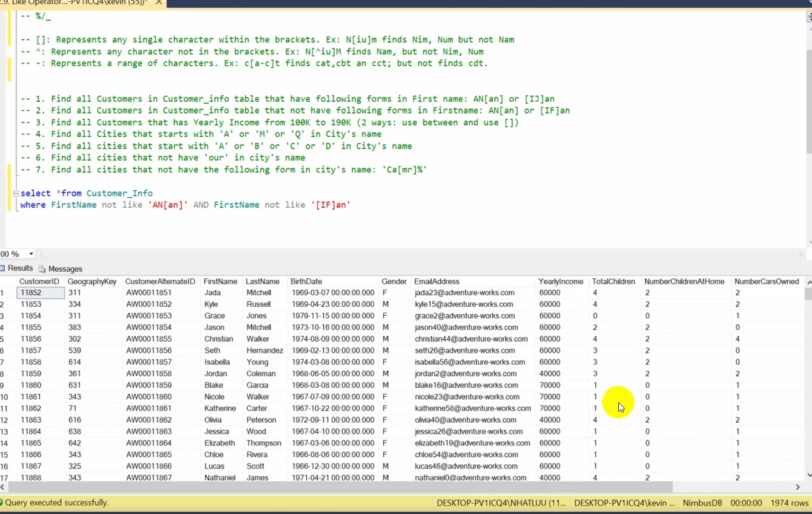Click cell 11852 in CustomerID column

[40, 293]
